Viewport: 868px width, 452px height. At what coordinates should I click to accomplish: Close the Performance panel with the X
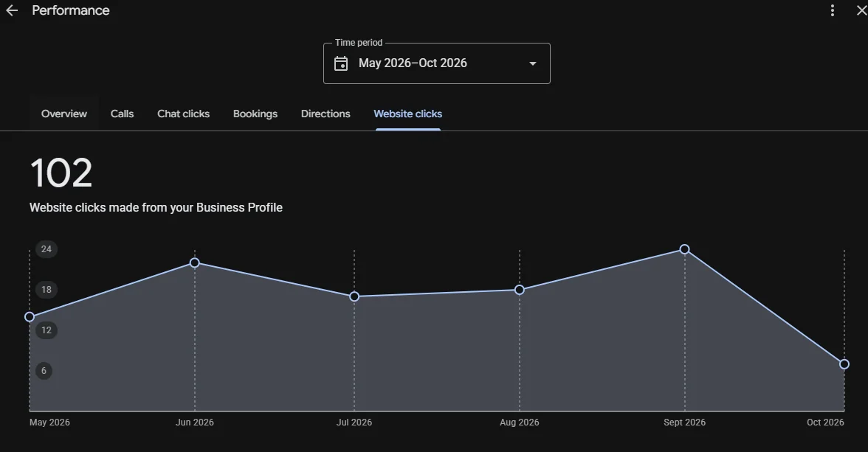(862, 10)
